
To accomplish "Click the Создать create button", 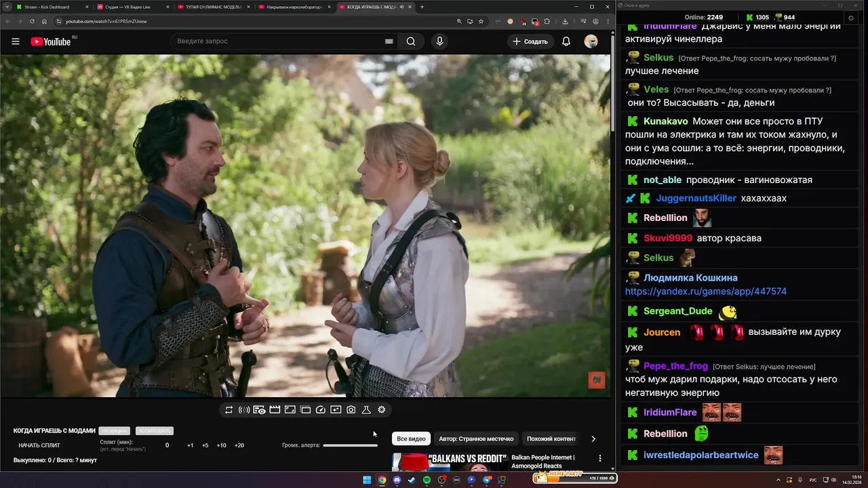I will pos(530,41).
